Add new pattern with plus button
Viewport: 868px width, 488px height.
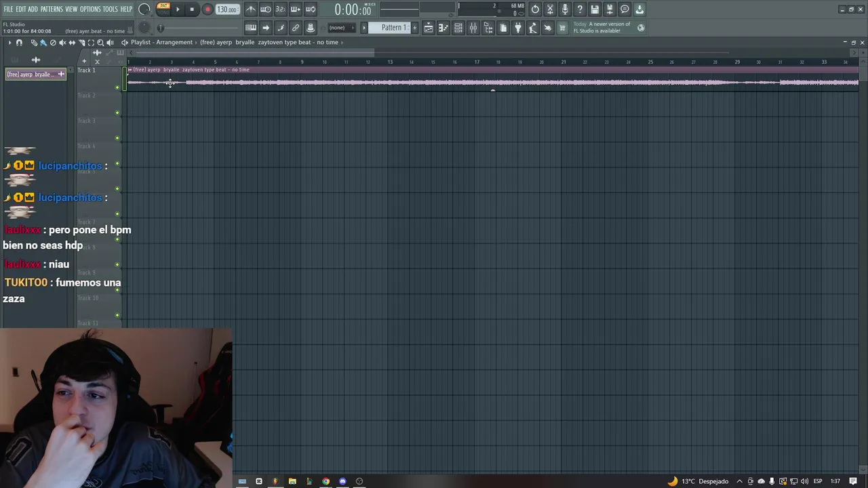coord(415,28)
